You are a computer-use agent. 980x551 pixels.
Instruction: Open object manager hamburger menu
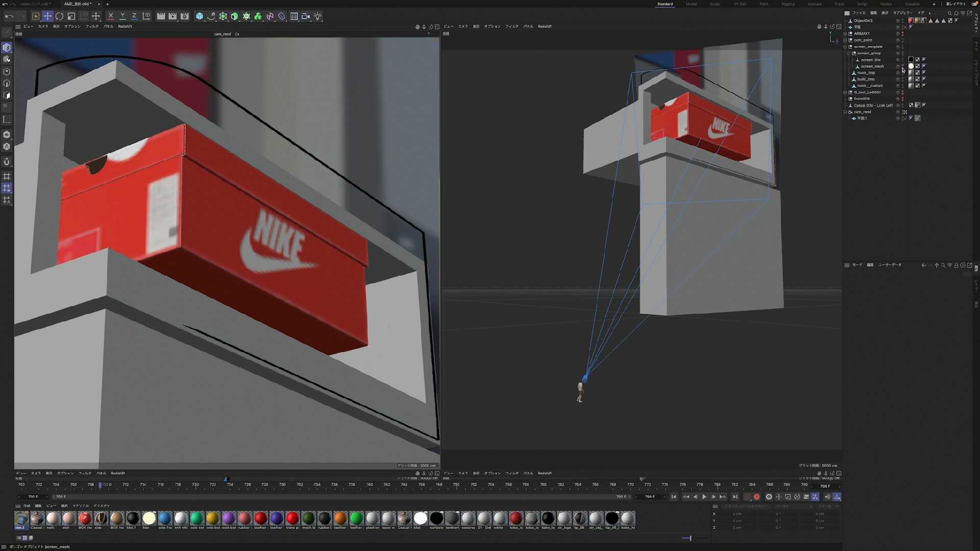tap(847, 13)
